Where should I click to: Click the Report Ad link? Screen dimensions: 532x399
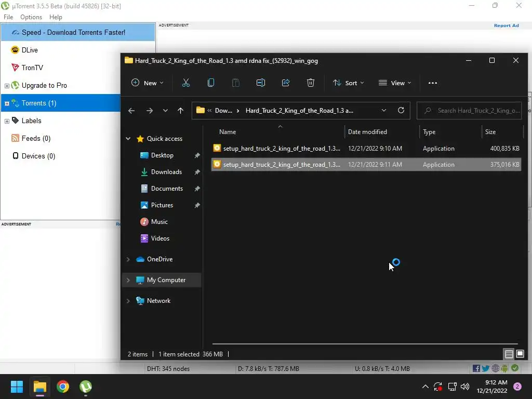[x=506, y=25]
